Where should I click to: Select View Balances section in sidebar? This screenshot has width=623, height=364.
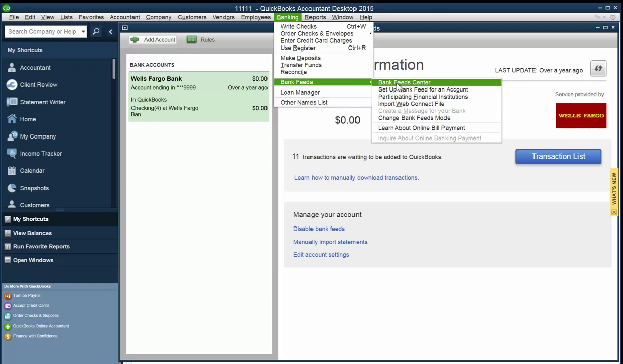pyautogui.click(x=59, y=233)
